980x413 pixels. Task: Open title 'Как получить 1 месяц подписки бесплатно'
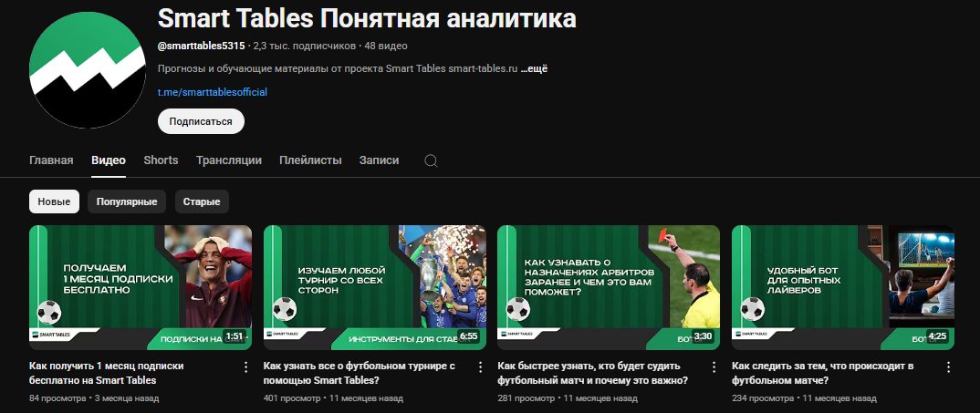point(106,373)
